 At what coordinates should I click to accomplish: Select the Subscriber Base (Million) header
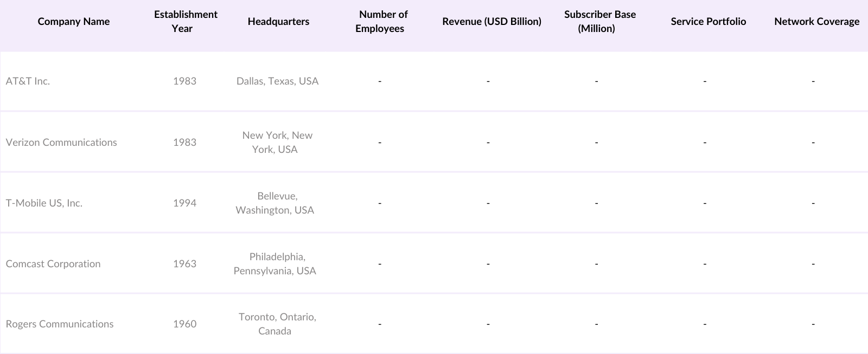[599, 22]
